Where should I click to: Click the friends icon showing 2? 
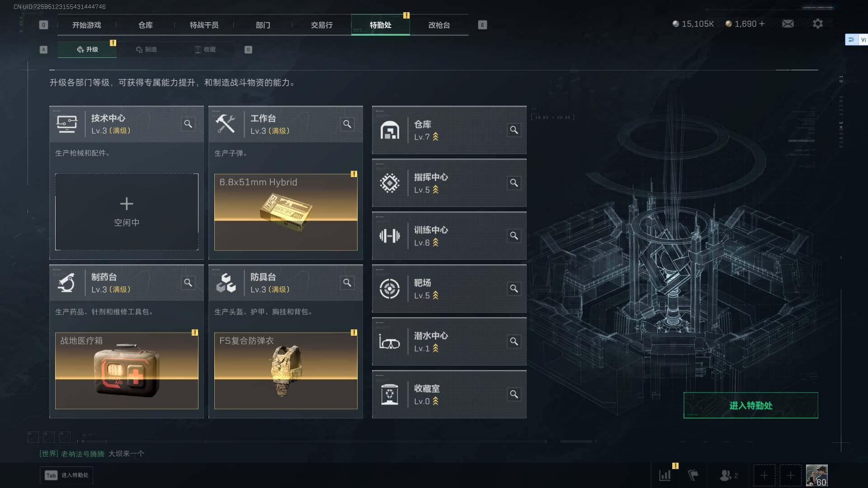pyautogui.click(x=728, y=475)
